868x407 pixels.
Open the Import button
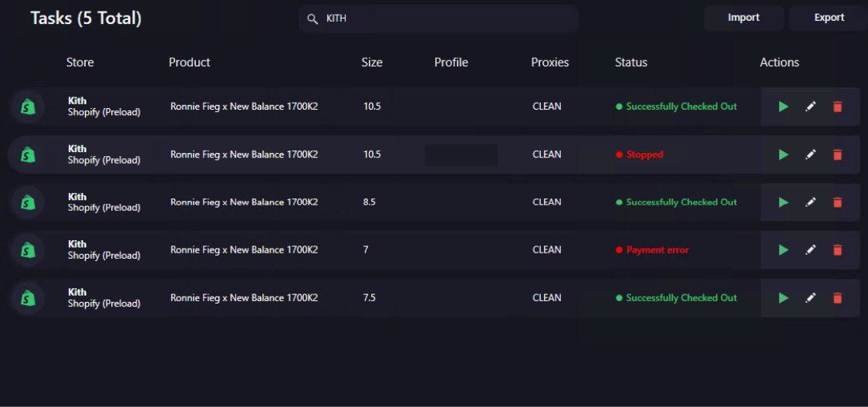(744, 18)
